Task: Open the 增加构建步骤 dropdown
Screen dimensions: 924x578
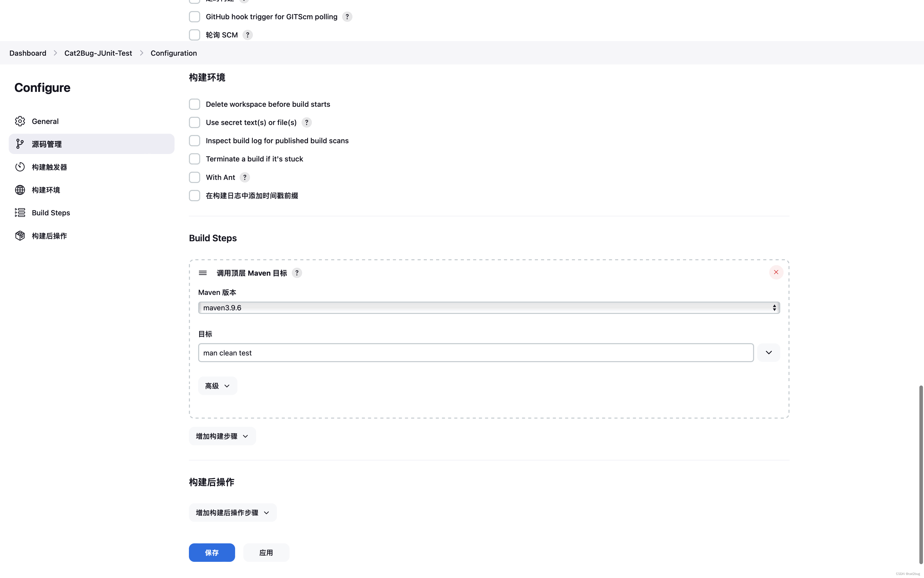Action: coord(222,436)
